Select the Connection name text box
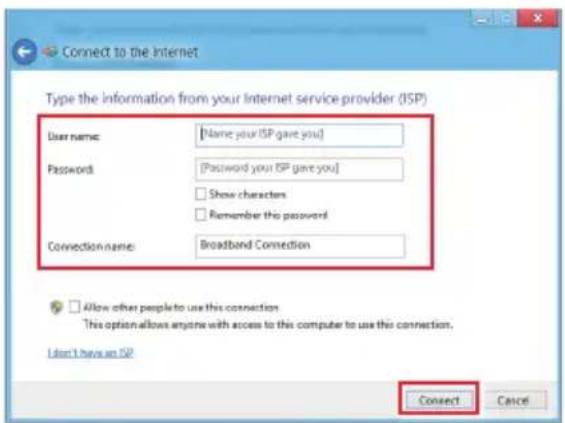 300,246
